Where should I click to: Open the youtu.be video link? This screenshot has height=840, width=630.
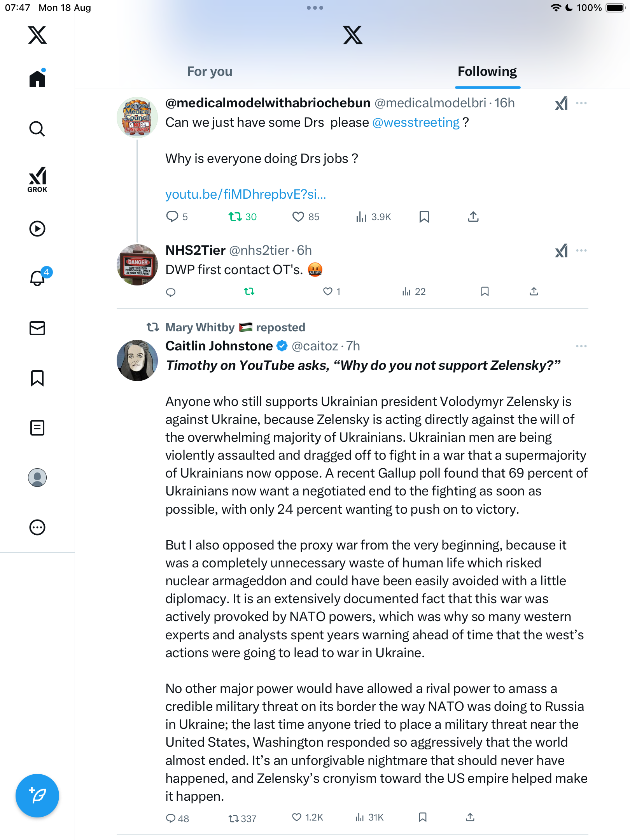coord(246,194)
